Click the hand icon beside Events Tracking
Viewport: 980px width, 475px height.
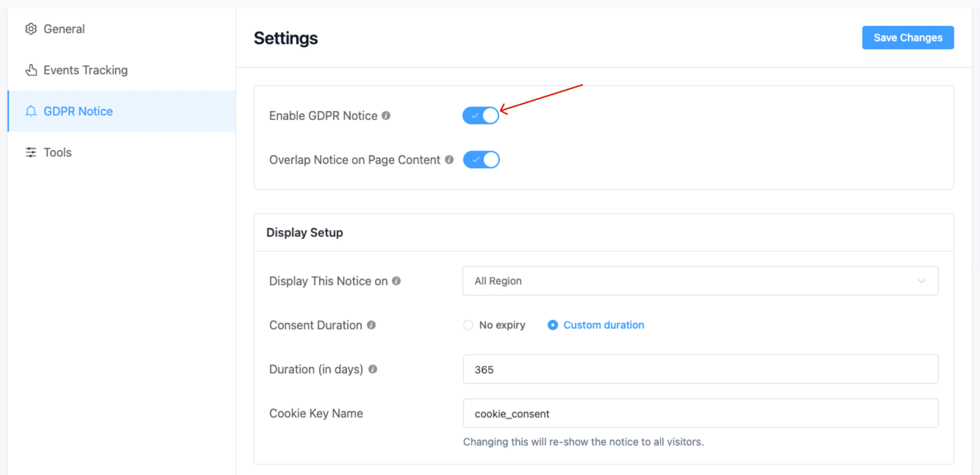tap(30, 70)
